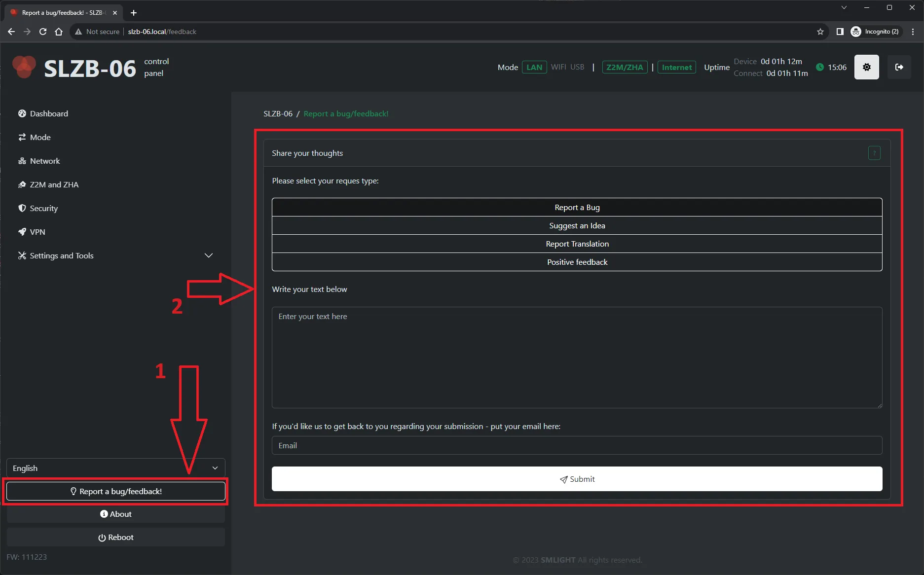This screenshot has height=575, width=924.
Task: Open the tab search chevron dropdown
Action: pyautogui.click(x=844, y=8)
